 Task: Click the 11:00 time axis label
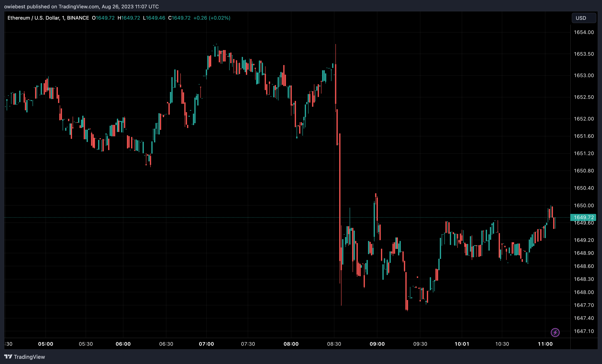[x=545, y=344]
